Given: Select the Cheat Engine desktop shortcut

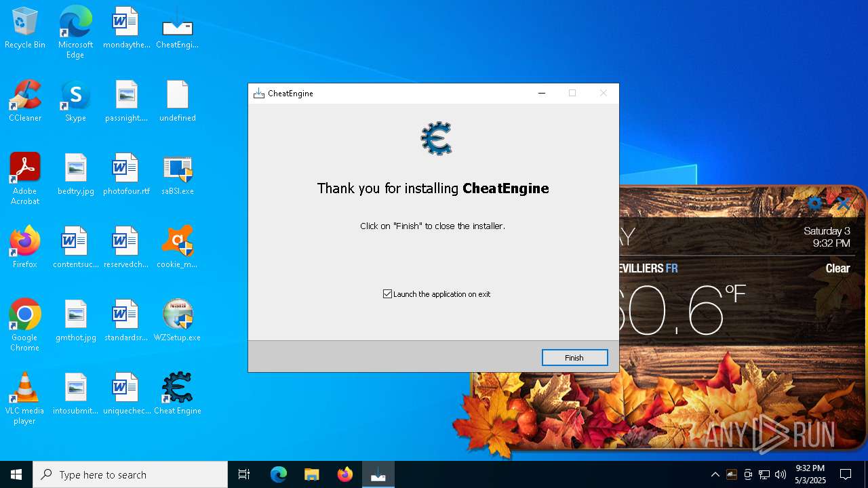Looking at the screenshot, I should pos(177,394).
